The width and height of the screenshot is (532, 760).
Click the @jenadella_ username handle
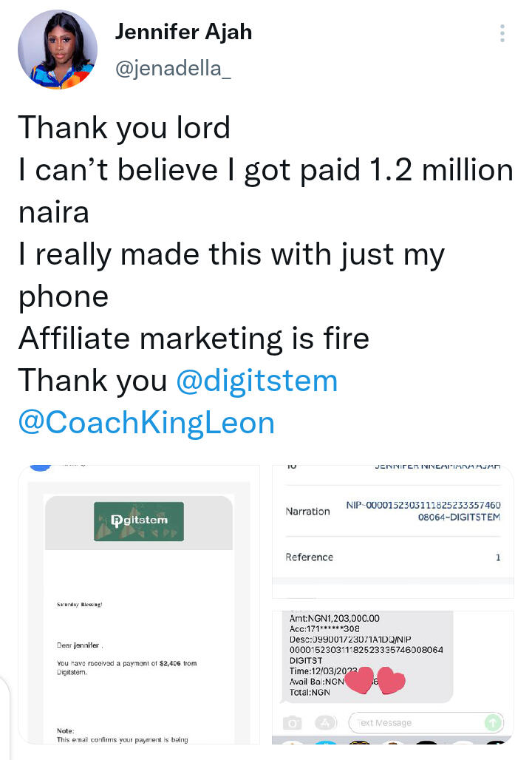173,69
